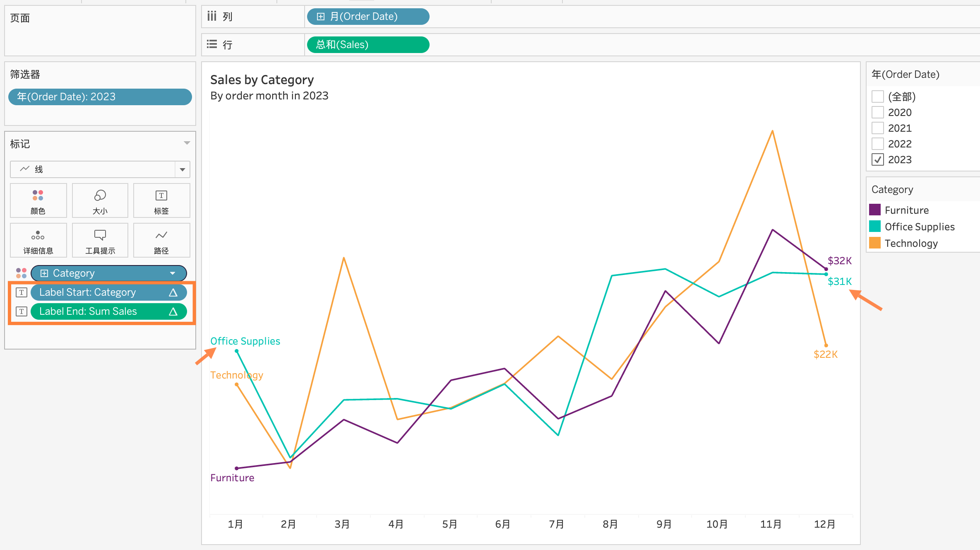This screenshot has width=980, height=550.
Task: Open the 线 mark type dropdown
Action: [182, 169]
